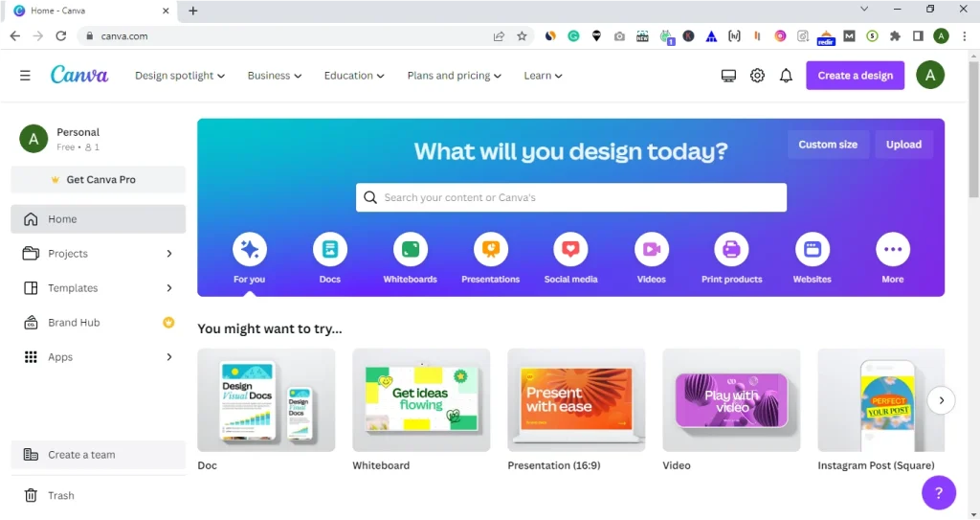Open Trash in the sidebar
The width and height of the screenshot is (980, 520).
click(x=61, y=496)
